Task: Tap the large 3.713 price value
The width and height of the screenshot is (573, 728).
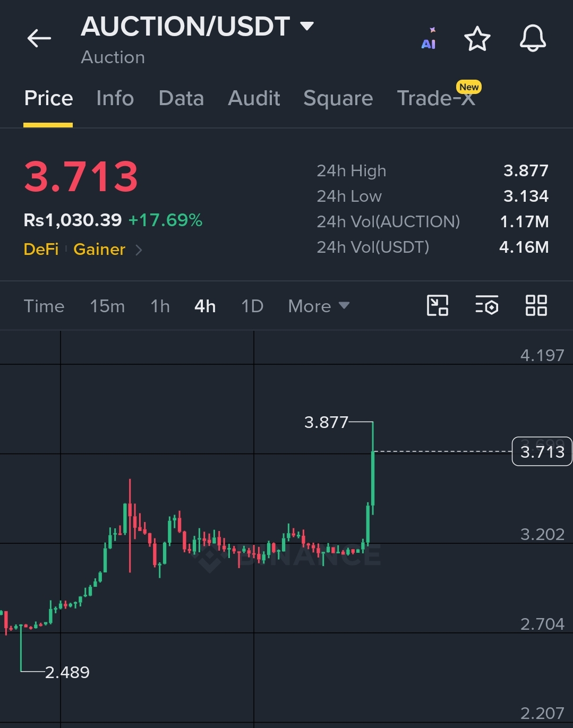Action: coord(81,176)
